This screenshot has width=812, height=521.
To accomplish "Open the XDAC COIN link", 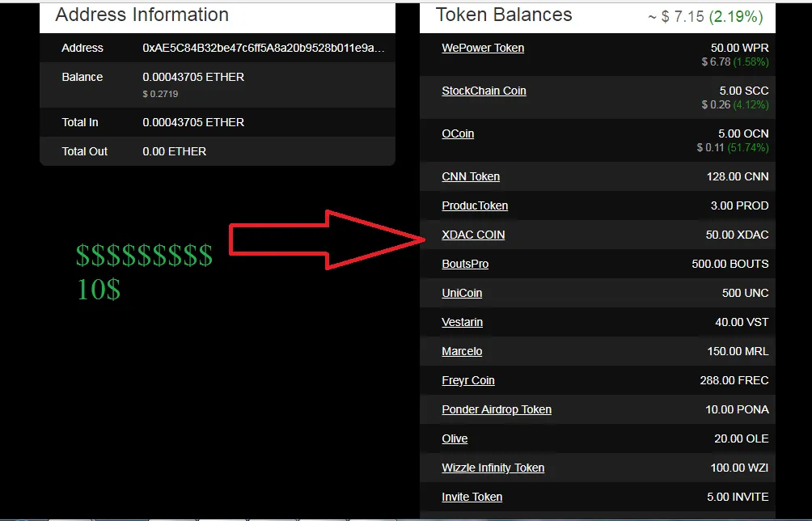I will (473, 235).
